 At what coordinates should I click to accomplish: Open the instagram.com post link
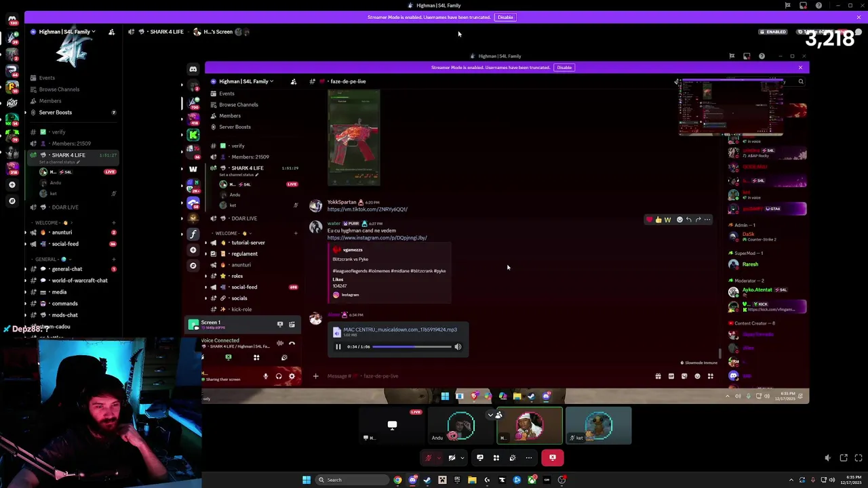click(x=377, y=238)
